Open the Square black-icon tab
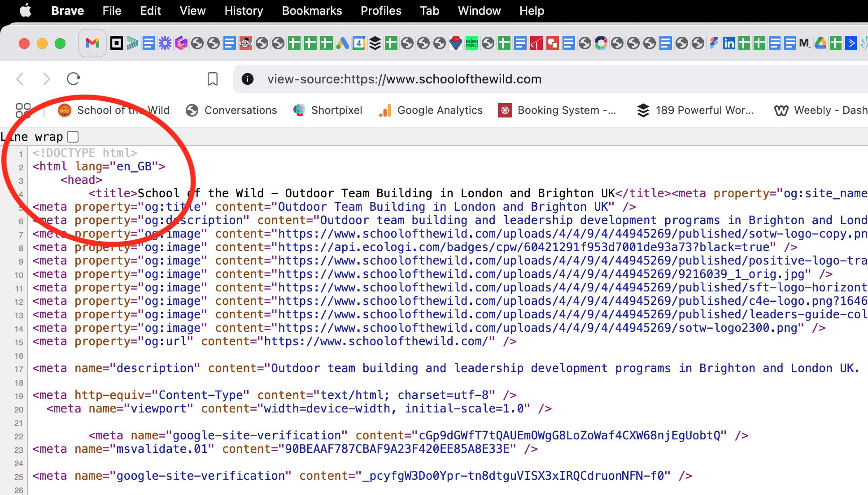This screenshot has height=495, width=868. [x=117, y=43]
